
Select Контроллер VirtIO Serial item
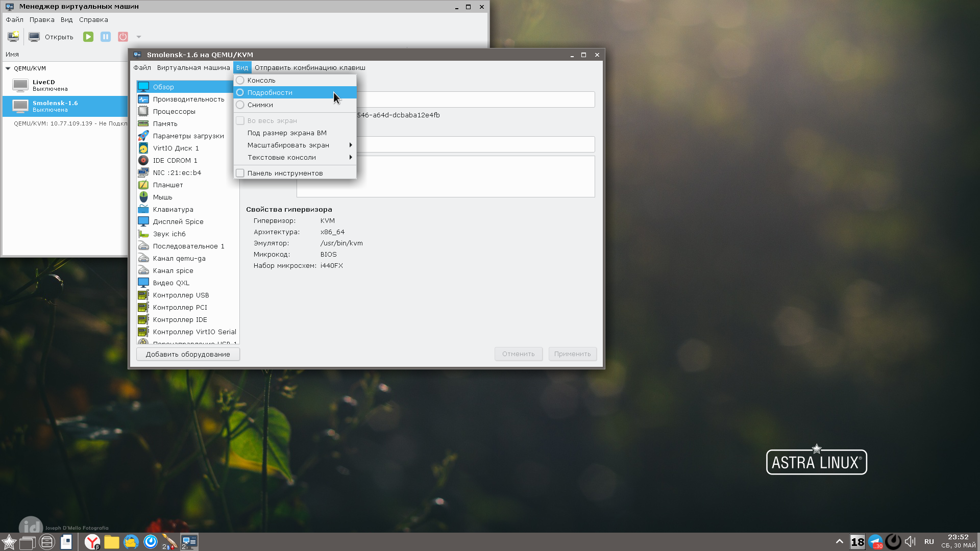(188, 332)
